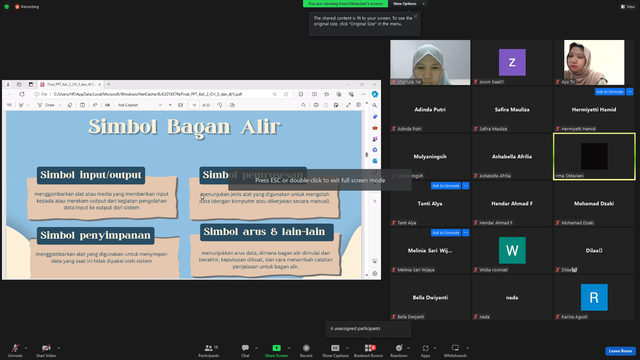Screen dimensions: 640x360
Task: Open Breakout Rooms
Action: [368, 350]
